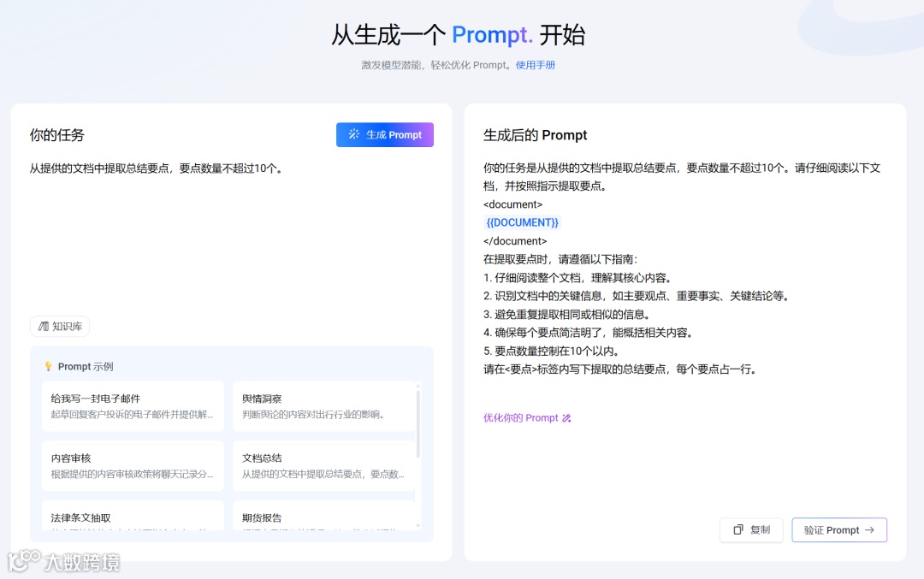
Task: Click the book icon in 知识库 button
Action: 44,327
